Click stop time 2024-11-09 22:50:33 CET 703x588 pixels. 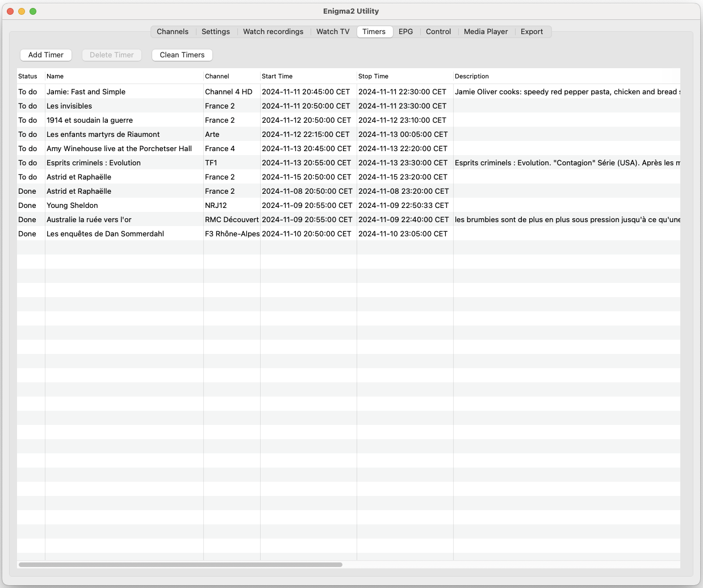click(x=405, y=205)
